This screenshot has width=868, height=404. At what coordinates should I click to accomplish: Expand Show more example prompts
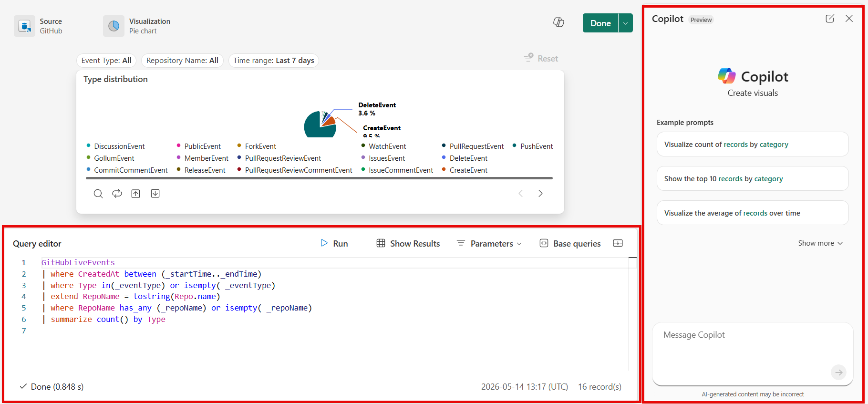click(820, 243)
